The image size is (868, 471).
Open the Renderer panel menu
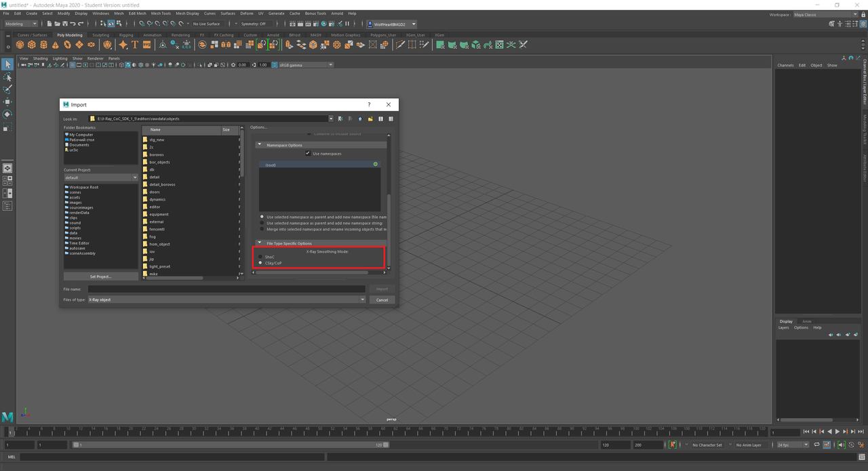point(95,58)
